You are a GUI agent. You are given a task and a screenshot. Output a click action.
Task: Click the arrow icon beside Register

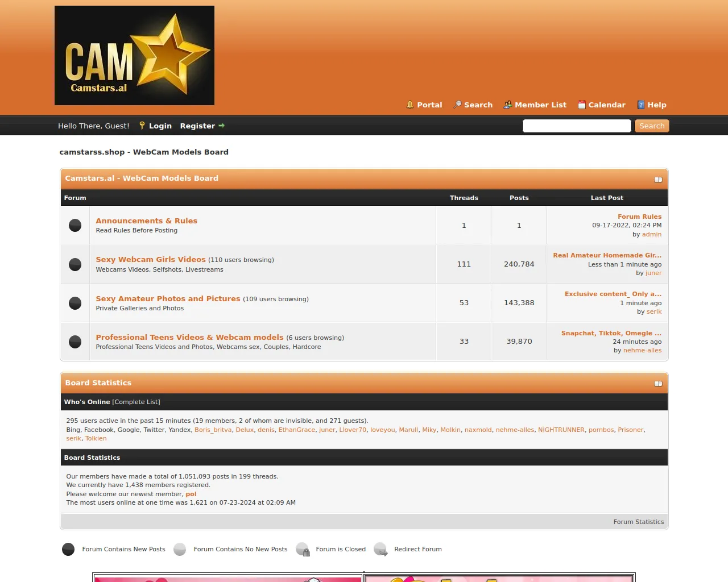(x=221, y=126)
